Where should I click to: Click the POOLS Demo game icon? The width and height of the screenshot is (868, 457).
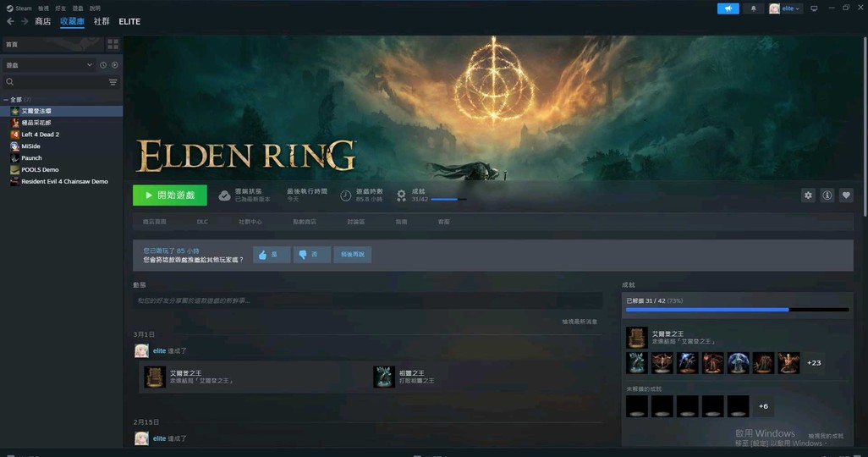point(15,169)
